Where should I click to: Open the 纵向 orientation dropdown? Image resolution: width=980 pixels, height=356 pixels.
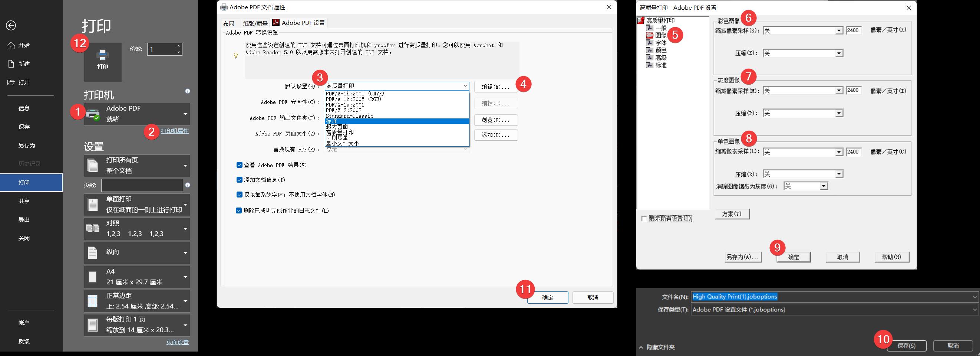137,252
